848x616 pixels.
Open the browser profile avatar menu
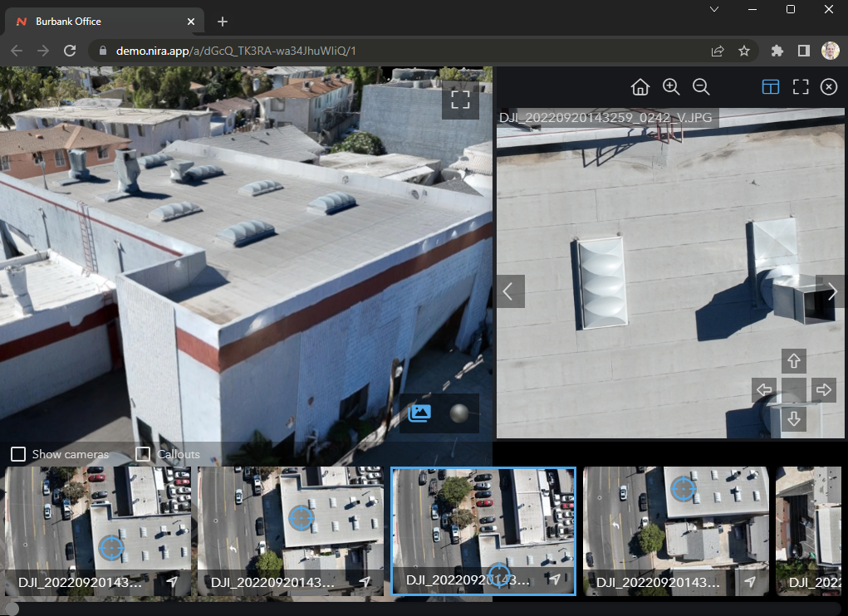(831, 51)
